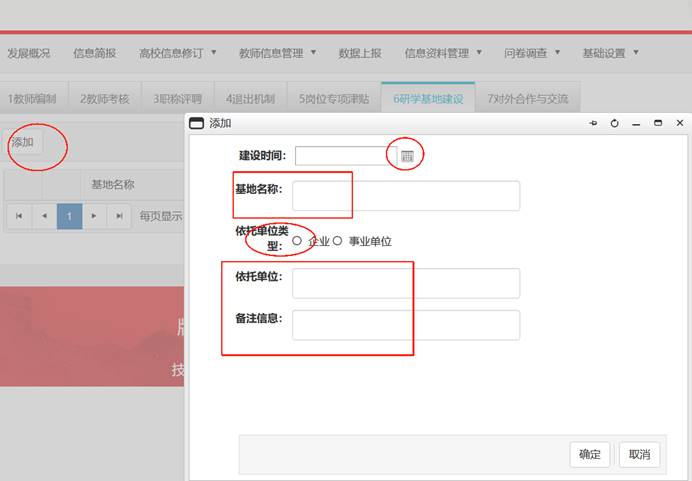Image resolution: width=692 pixels, height=481 pixels.
Task: Go to next page of grid
Action: pyautogui.click(x=94, y=216)
